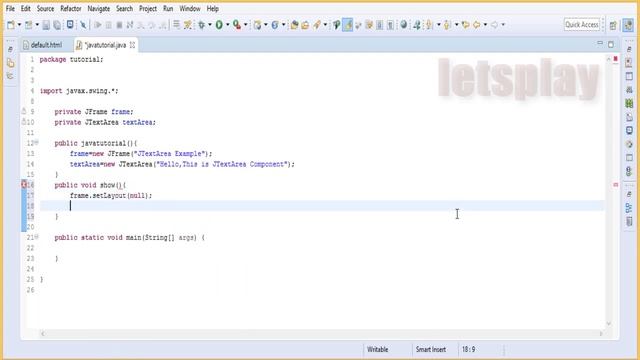Open the Window menu
This screenshot has height=360, width=640.
190,9
